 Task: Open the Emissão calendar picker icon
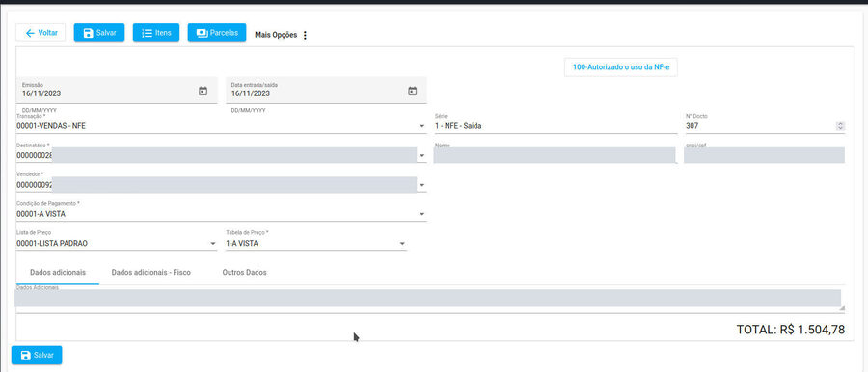(203, 92)
